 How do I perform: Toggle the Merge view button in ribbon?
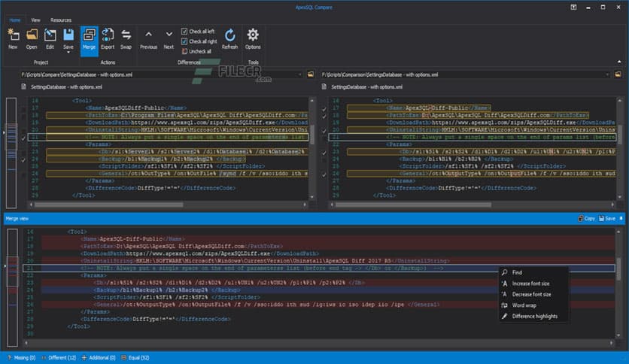89,40
